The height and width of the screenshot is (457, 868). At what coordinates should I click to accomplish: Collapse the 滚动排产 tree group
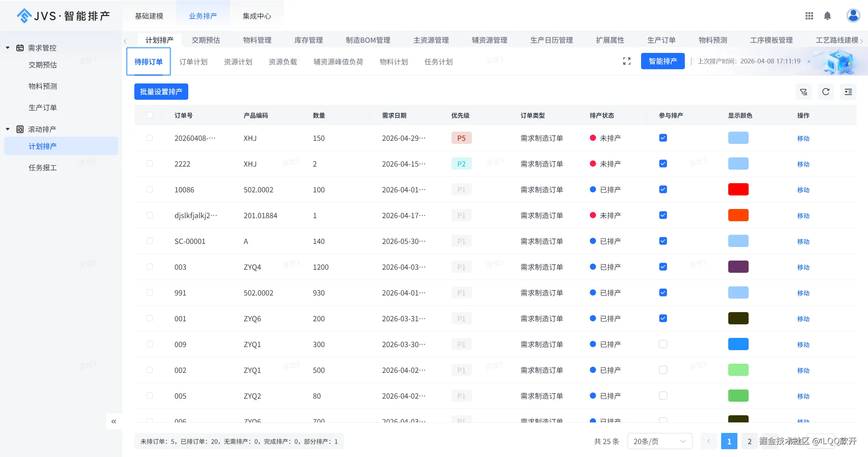8,129
